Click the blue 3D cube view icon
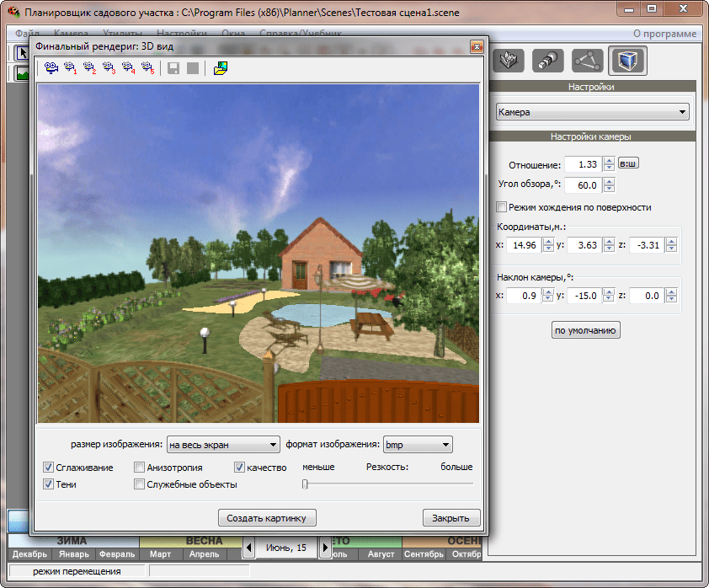Screen dimensions: 709x588 coord(627,61)
